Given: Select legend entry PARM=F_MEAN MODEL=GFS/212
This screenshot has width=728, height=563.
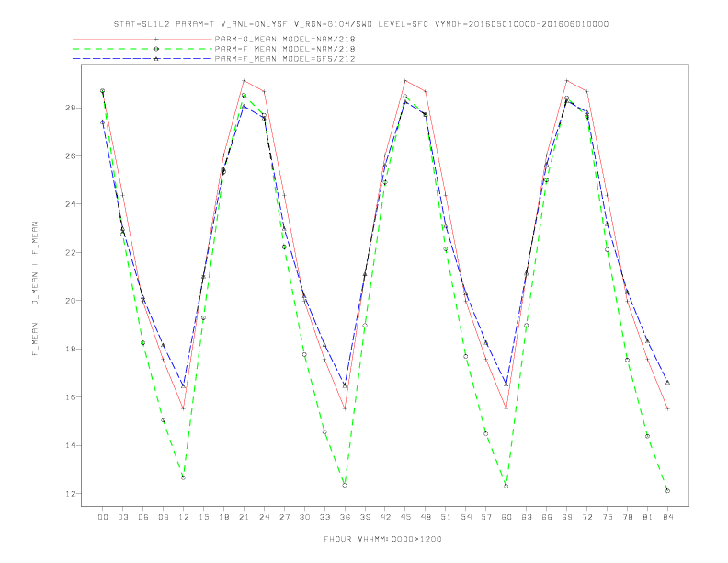Looking at the screenshot, I should click(285, 59).
